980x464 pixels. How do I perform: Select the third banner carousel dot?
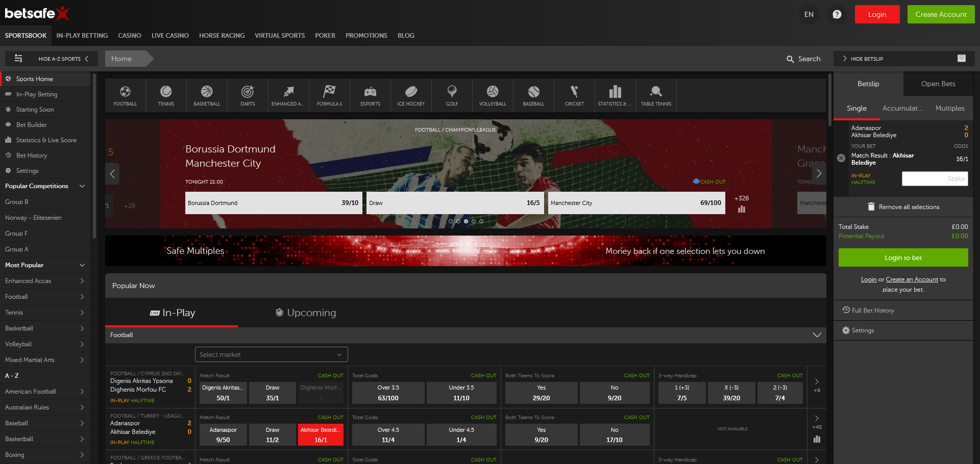pyautogui.click(x=466, y=221)
